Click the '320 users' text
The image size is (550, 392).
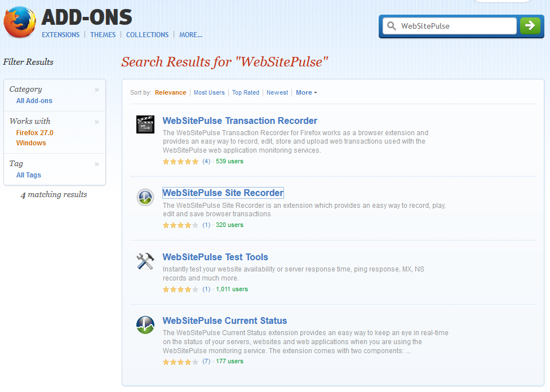tap(229, 225)
